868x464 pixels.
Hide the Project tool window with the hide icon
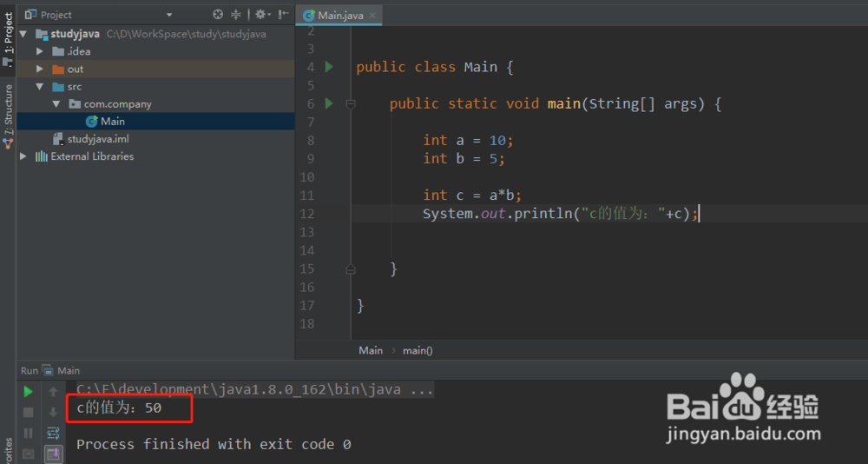(x=284, y=15)
